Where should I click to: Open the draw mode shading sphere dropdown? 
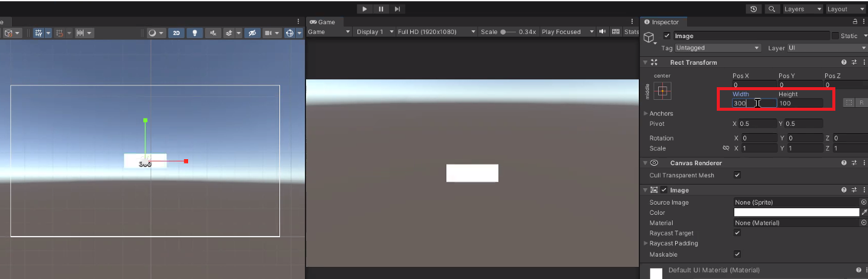(x=155, y=33)
